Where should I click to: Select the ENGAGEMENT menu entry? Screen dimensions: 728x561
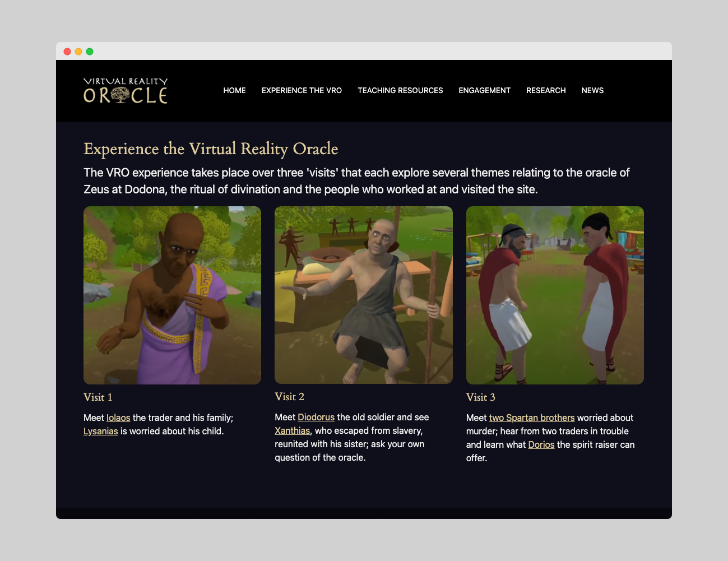point(484,90)
